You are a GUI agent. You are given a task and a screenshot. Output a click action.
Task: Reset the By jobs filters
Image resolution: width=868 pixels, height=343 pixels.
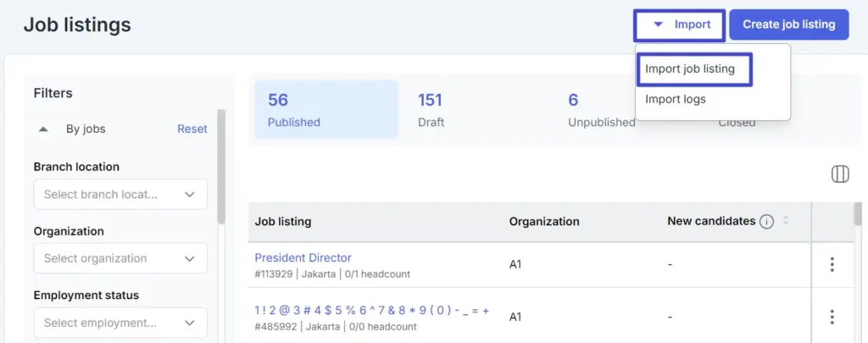[192, 129]
